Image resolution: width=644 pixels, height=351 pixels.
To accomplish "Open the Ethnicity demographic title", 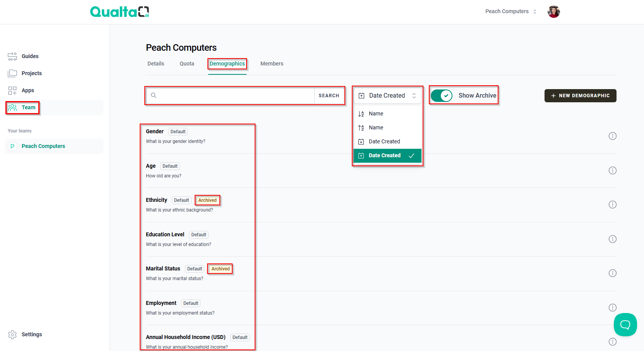I will click(156, 200).
